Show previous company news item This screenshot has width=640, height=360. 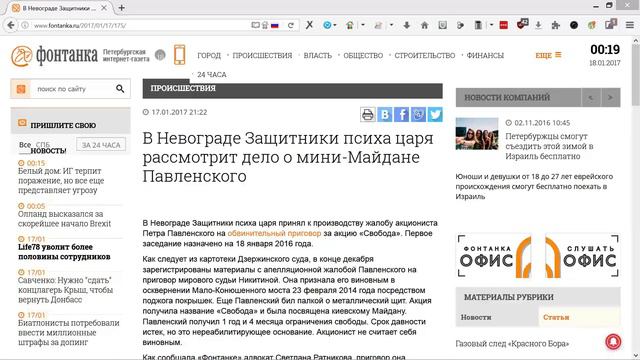pos(591,98)
